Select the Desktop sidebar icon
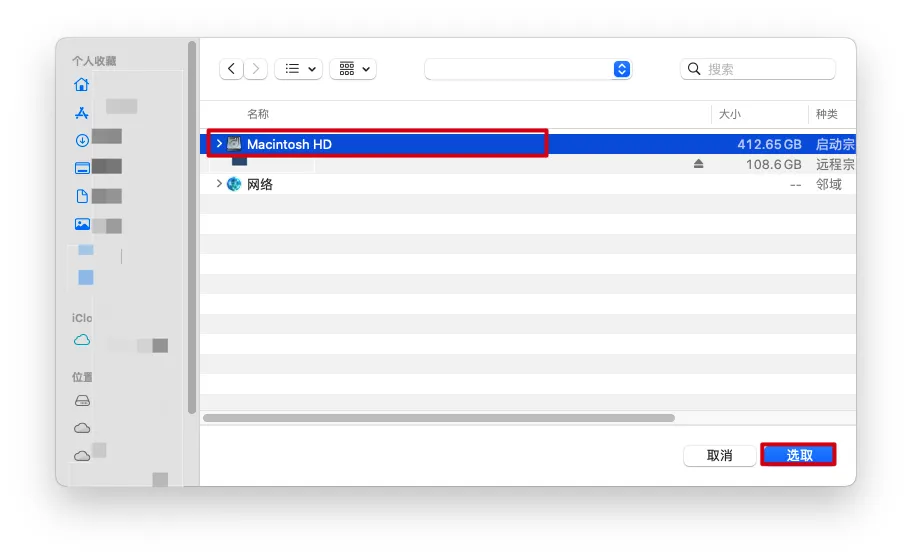 coord(82,168)
